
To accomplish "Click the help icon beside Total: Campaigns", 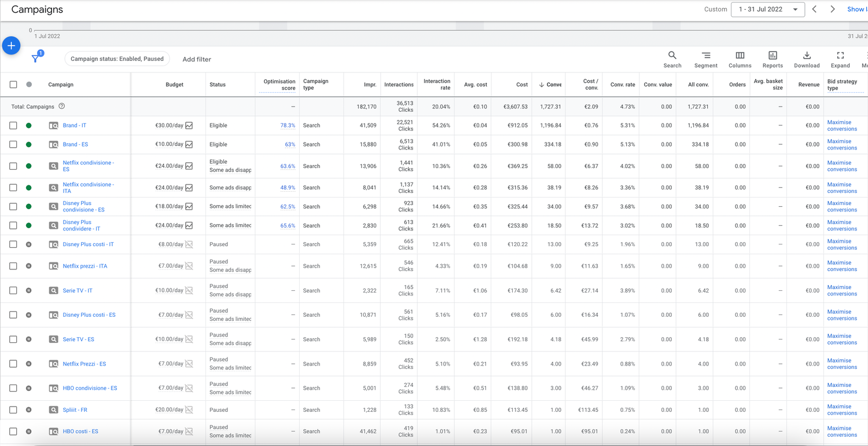I will tap(62, 107).
